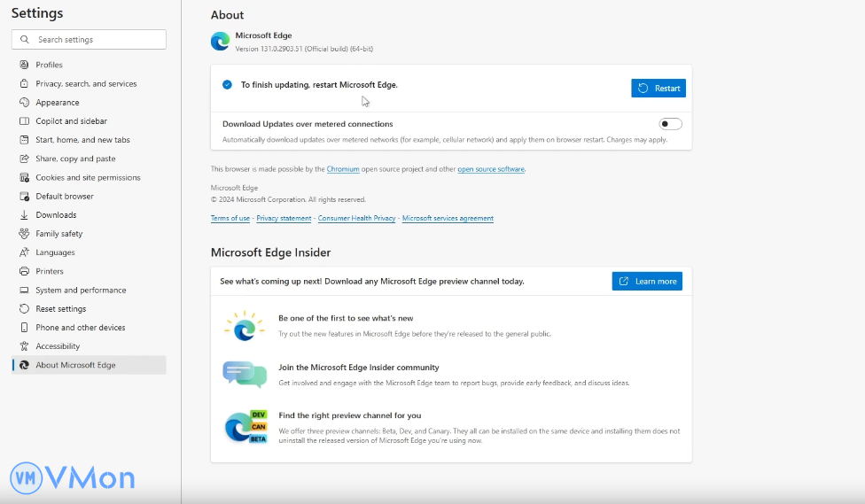Go to System and performance settings

pos(81,291)
